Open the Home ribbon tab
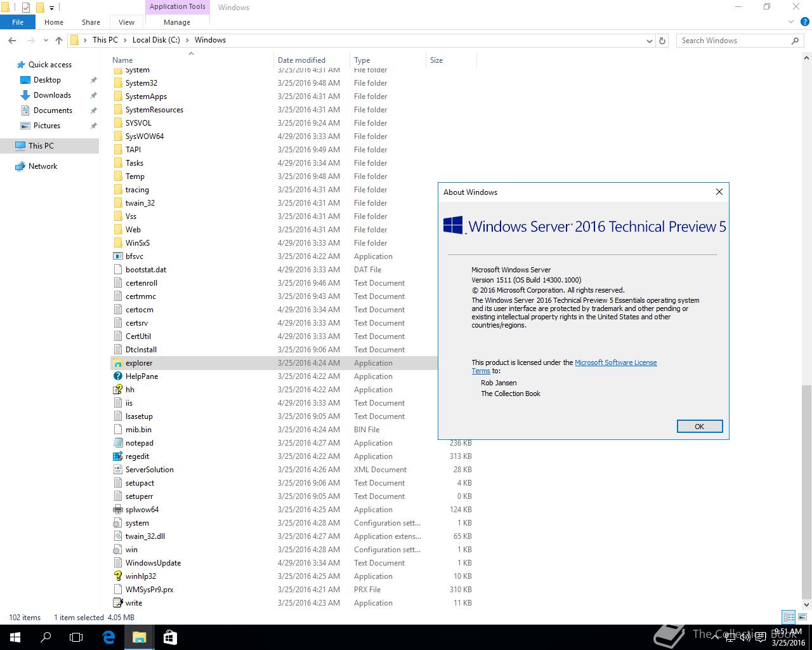The image size is (812, 650). [54, 22]
